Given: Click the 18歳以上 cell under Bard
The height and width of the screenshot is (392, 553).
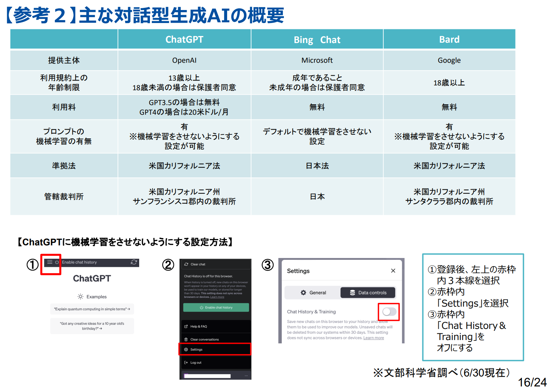Looking at the screenshot, I should click(449, 82).
